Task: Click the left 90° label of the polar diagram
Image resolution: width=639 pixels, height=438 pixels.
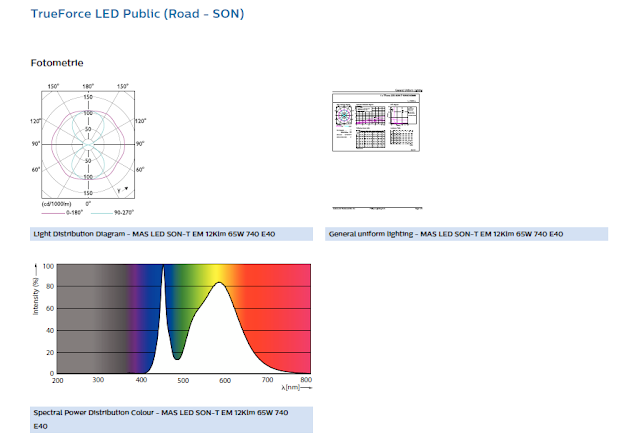Action: point(36,144)
